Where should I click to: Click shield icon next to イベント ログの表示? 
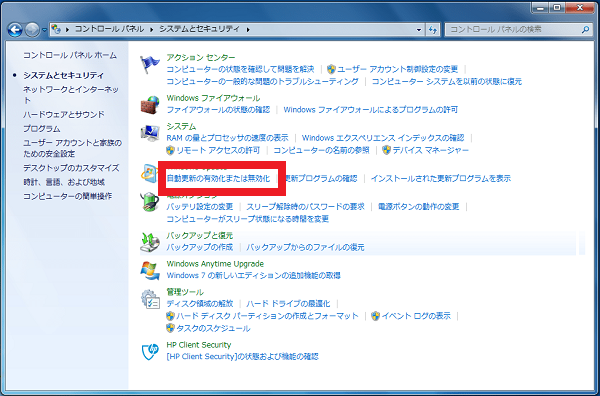pyautogui.click(x=376, y=316)
